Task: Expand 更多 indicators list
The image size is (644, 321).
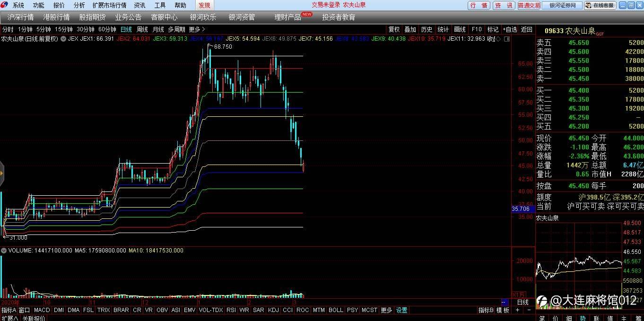Action: click(x=386, y=310)
